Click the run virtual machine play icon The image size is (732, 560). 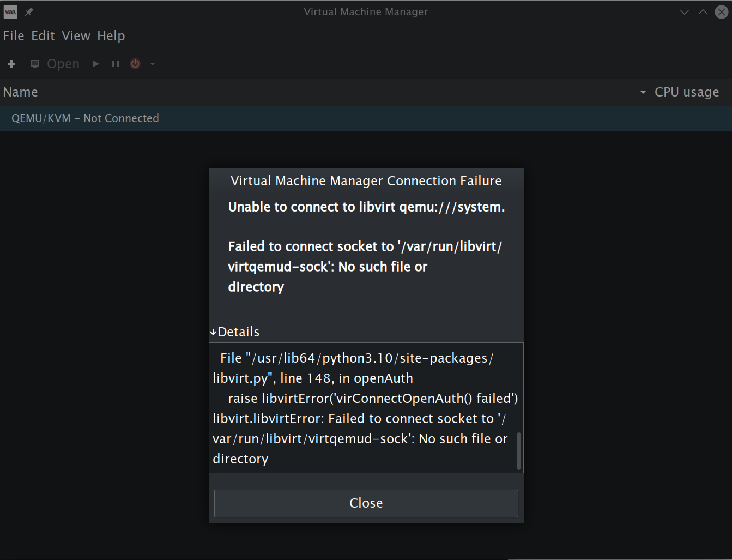96,64
